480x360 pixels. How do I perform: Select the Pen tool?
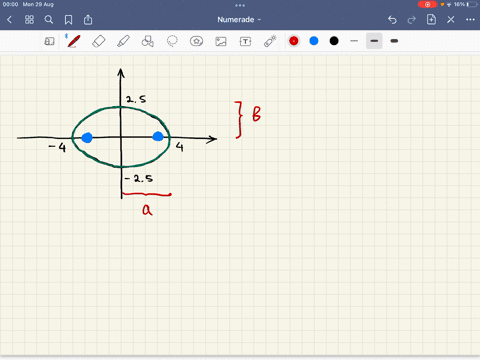(73, 41)
